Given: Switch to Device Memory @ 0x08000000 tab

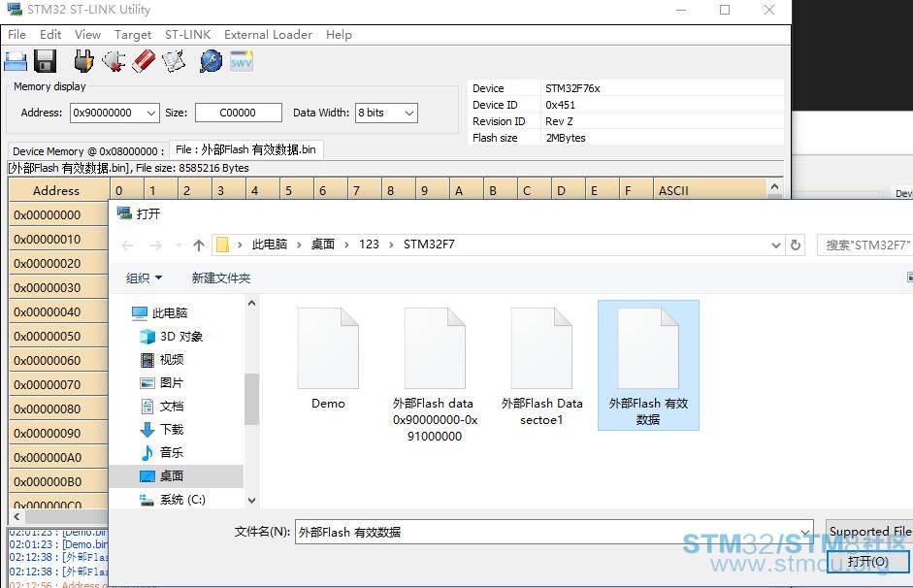Looking at the screenshot, I should 88,151.
